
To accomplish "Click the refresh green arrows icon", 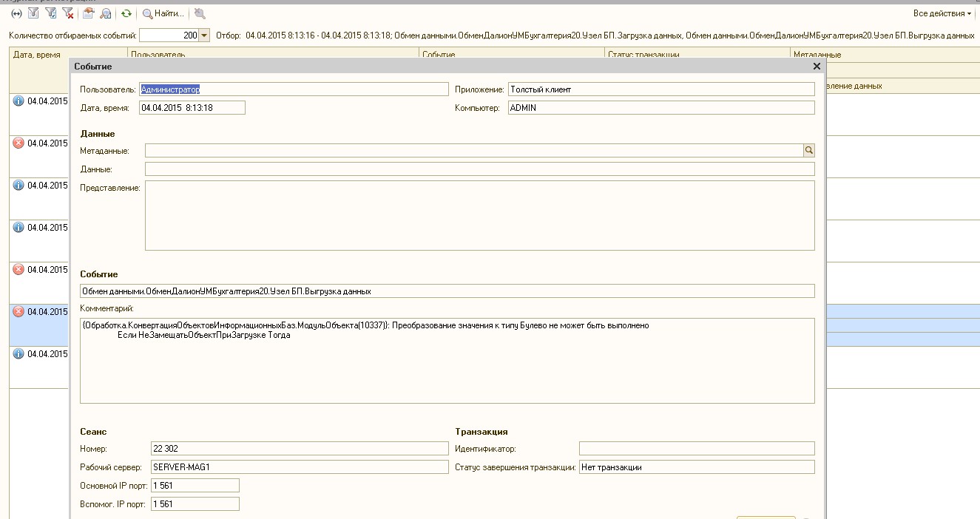I will (126, 13).
